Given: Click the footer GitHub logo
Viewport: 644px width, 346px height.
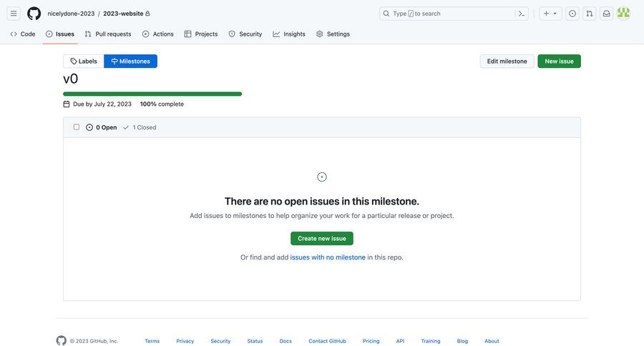Looking at the screenshot, I should pyautogui.click(x=62, y=341).
